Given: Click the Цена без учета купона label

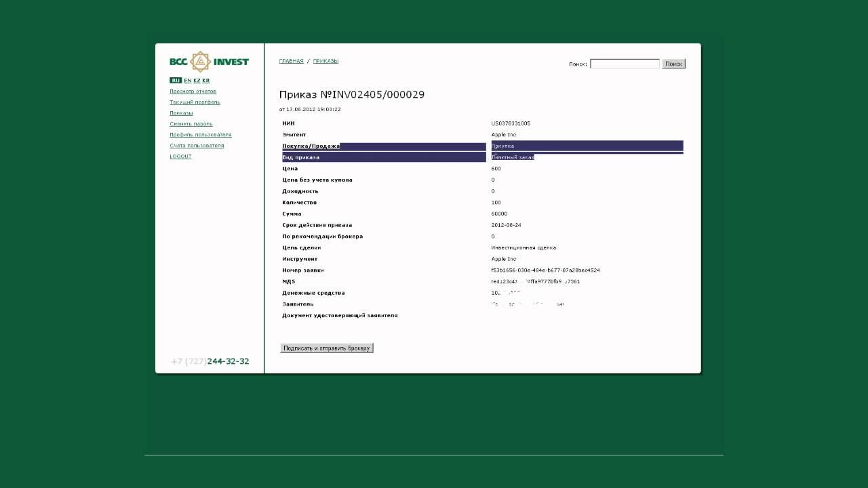Looking at the screenshot, I should point(317,180).
